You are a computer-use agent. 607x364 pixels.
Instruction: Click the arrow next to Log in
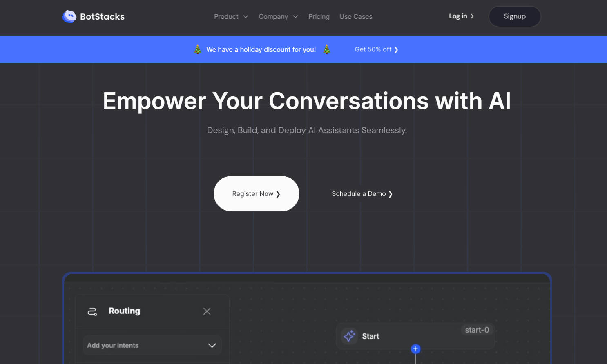point(472,16)
